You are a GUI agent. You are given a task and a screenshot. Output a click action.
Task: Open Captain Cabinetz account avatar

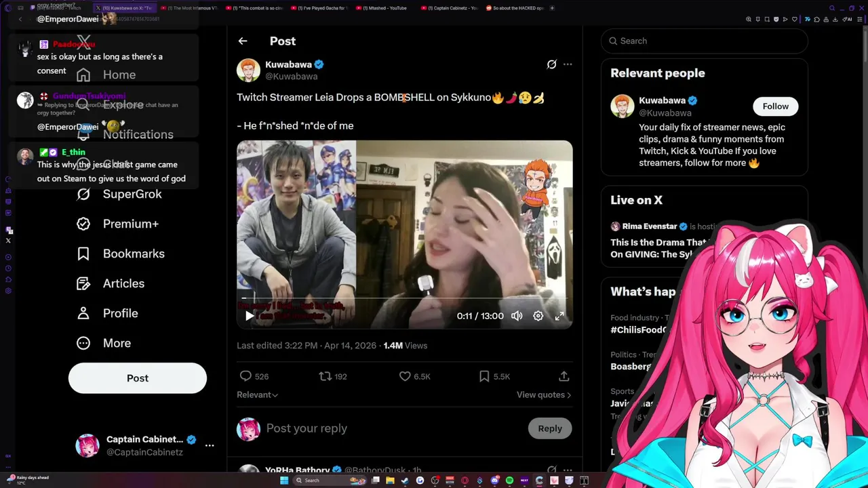pyautogui.click(x=87, y=445)
